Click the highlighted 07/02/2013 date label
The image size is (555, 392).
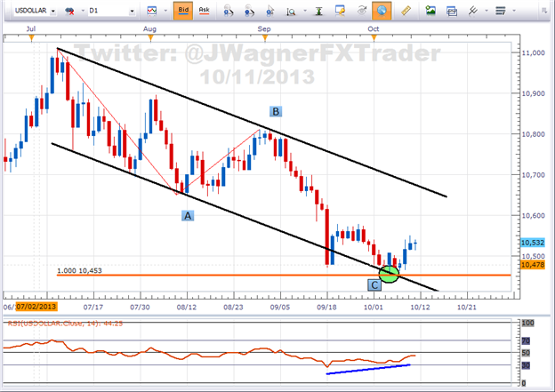(x=36, y=307)
